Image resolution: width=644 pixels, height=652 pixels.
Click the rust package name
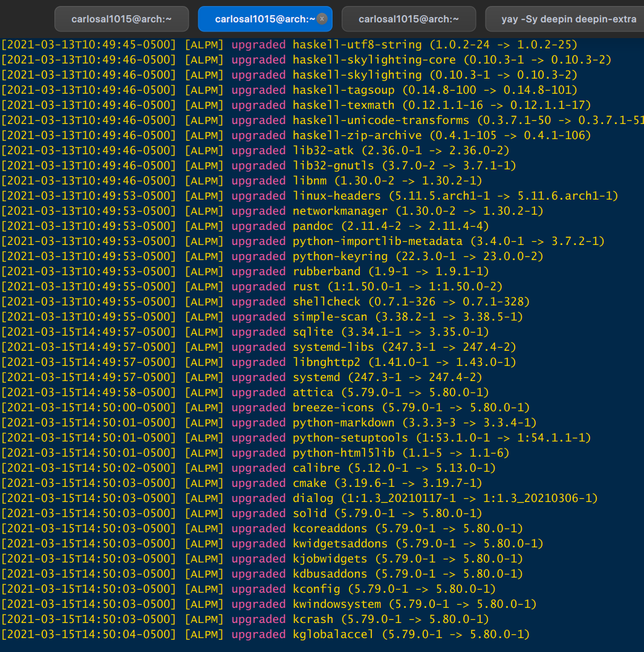coord(307,287)
